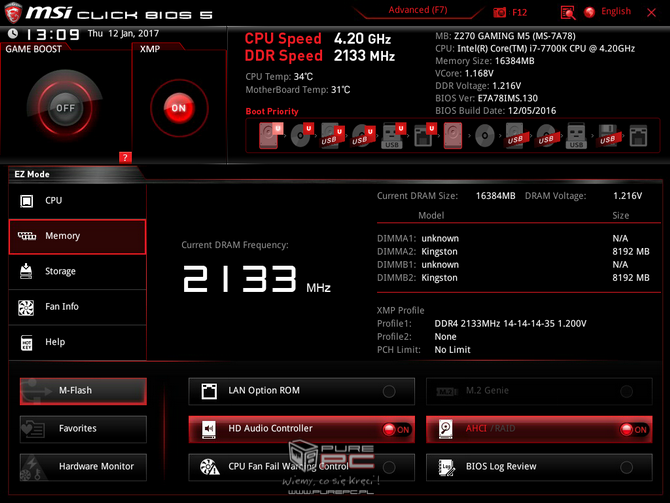The width and height of the screenshot is (670, 503).
Task: Click the AHCI/RAID drive icon
Action: click(446, 429)
